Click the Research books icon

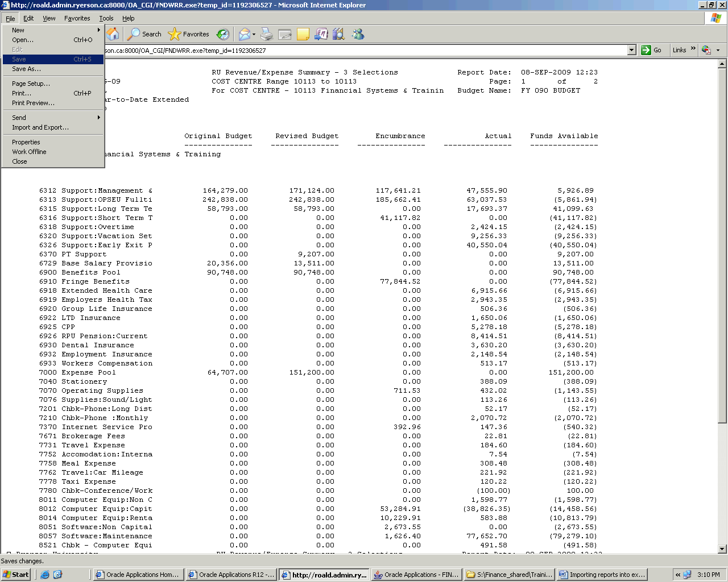[339, 34]
